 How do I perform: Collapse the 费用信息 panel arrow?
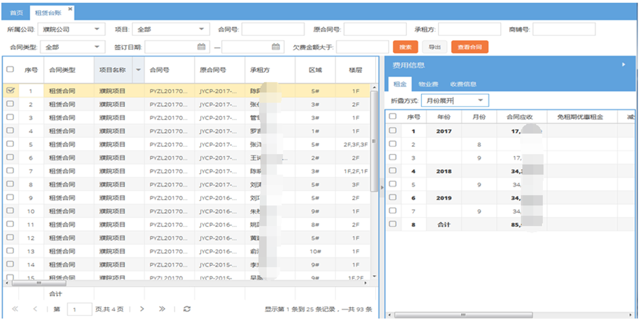pyautogui.click(x=624, y=64)
